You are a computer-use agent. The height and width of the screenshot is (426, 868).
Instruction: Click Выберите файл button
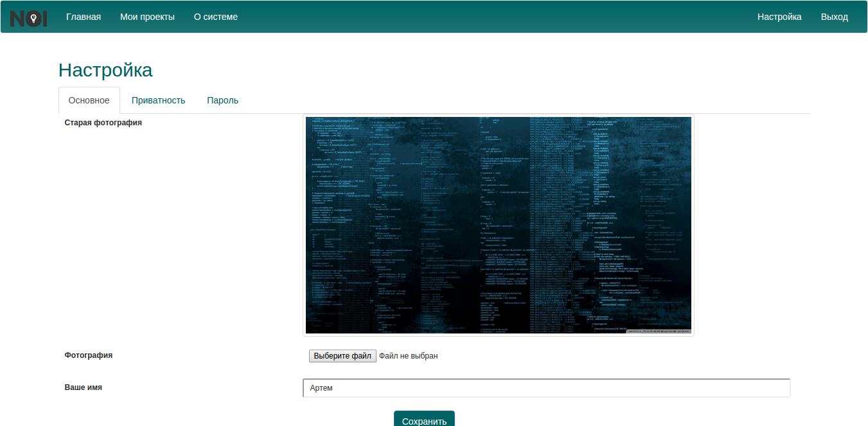coord(342,356)
